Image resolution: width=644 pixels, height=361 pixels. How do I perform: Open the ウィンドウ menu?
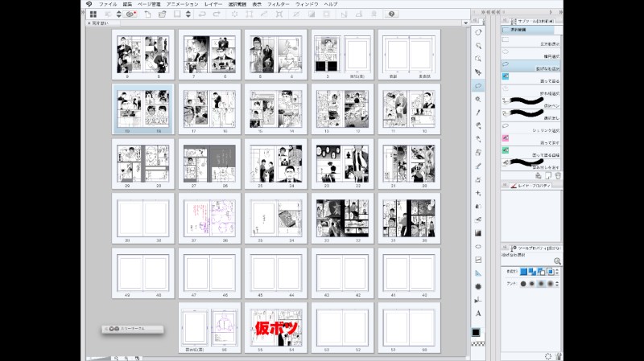point(307,4)
